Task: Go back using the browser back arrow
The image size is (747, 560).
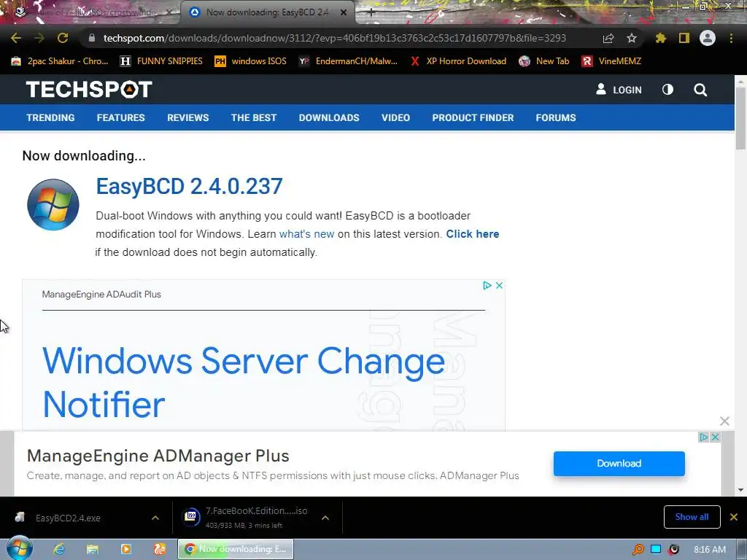Action: 16,38
